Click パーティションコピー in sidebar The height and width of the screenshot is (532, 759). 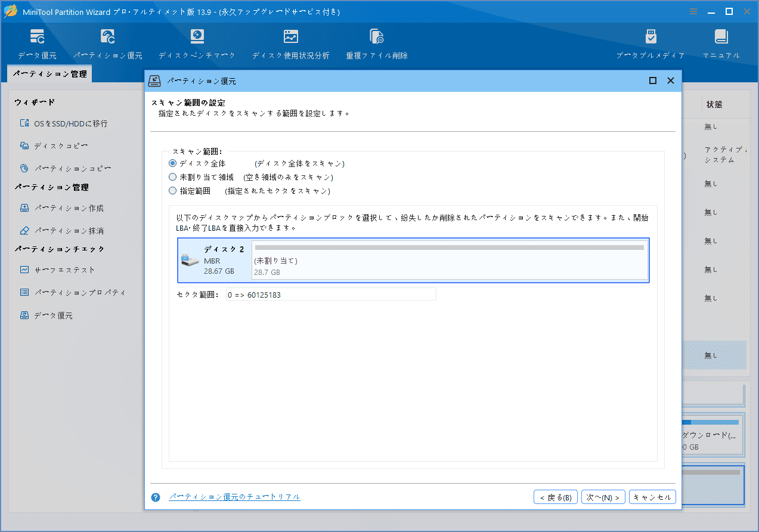click(65, 169)
